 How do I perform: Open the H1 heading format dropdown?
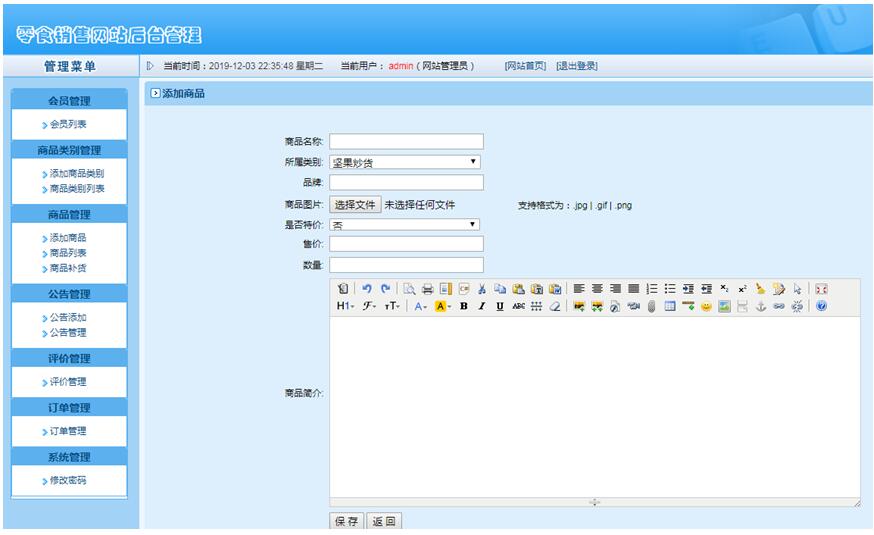tap(345, 306)
